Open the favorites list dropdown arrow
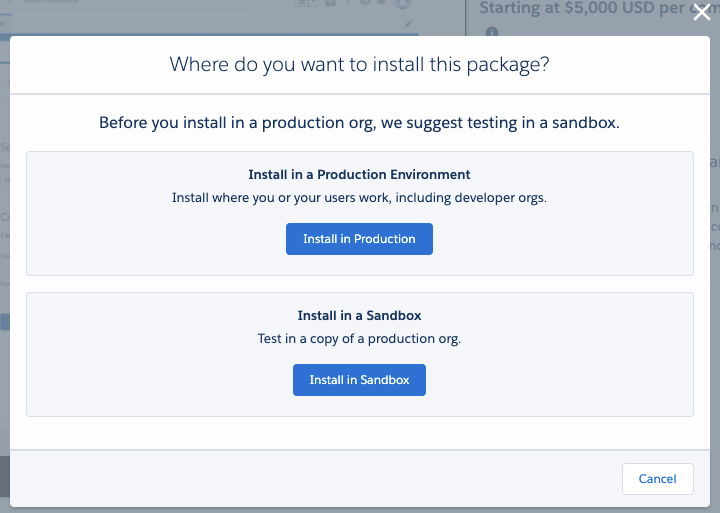The image size is (720, 513). (x=313, y=2)
